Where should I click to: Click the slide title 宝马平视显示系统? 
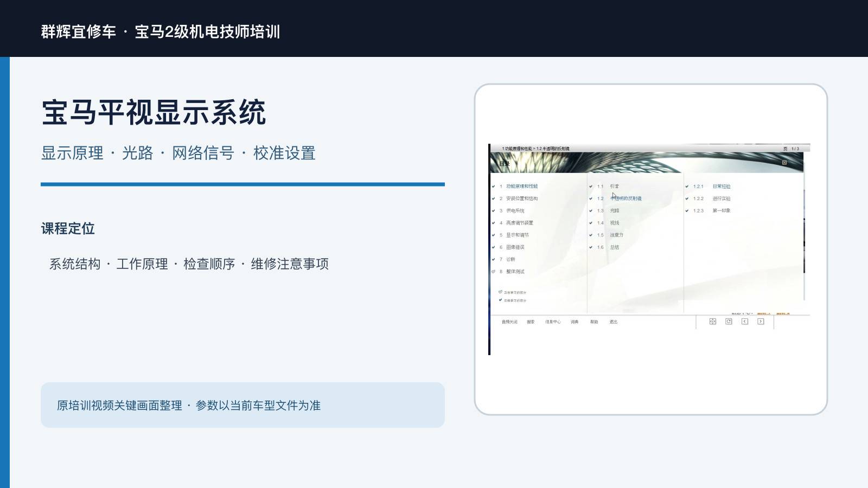click(x=154, y=112)
